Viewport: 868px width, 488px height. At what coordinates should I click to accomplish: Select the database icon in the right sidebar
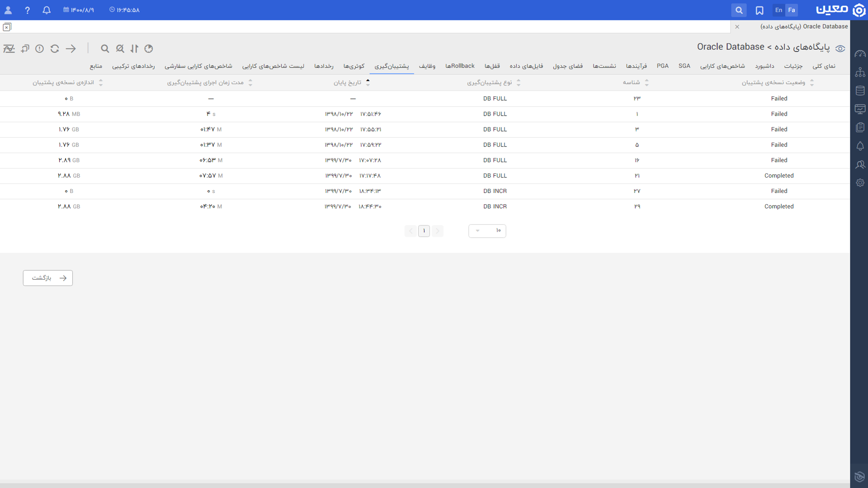tap(861, 90)
